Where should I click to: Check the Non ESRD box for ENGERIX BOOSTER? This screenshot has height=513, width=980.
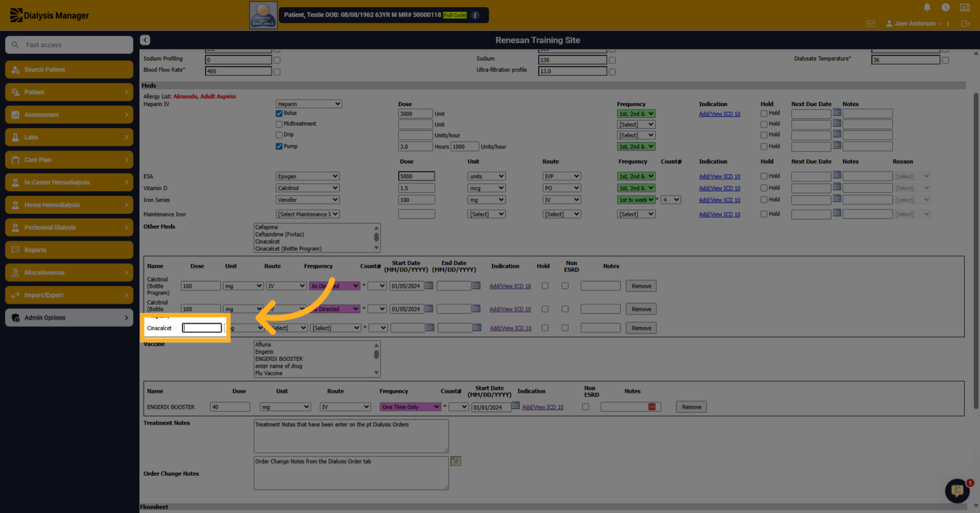586,407
